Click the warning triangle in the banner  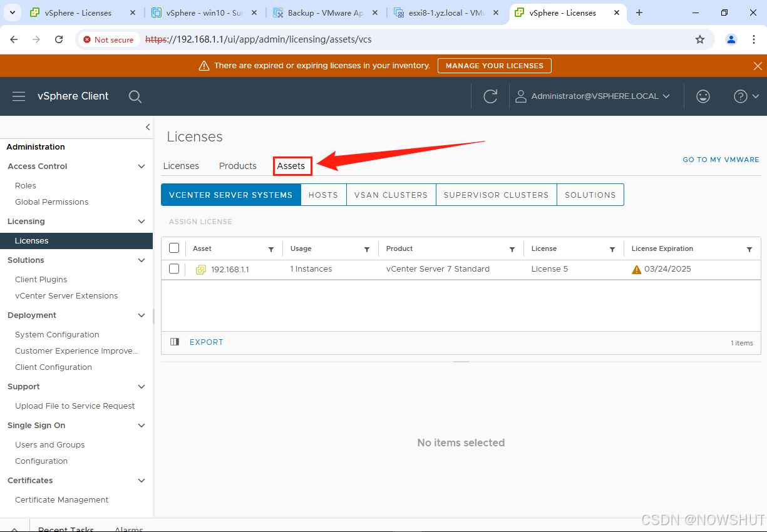pos(203,66)
